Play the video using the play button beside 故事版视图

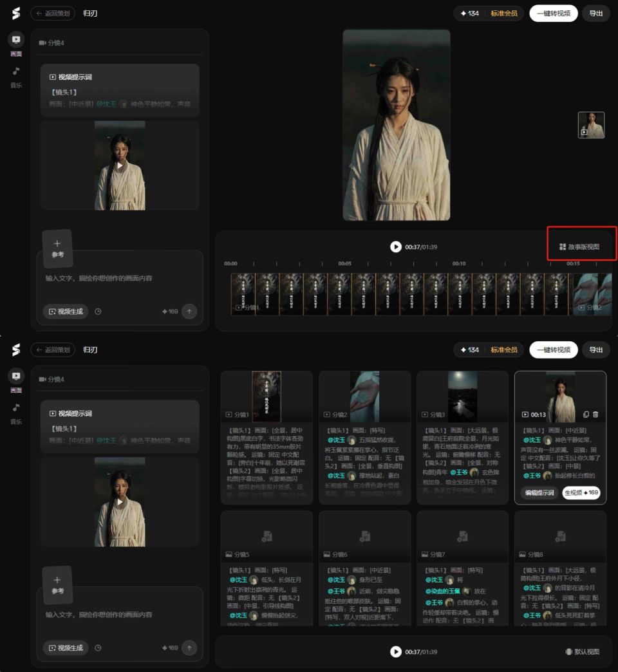coord(395,247)
